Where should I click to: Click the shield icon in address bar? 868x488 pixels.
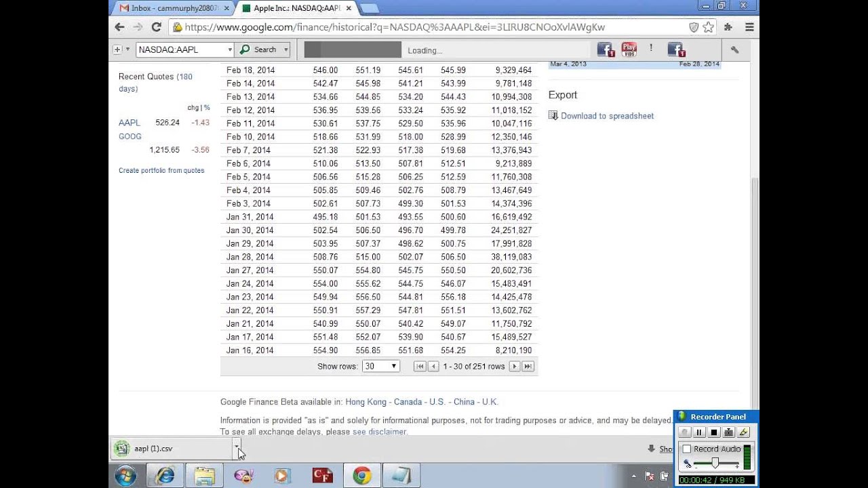pos(694,27)
